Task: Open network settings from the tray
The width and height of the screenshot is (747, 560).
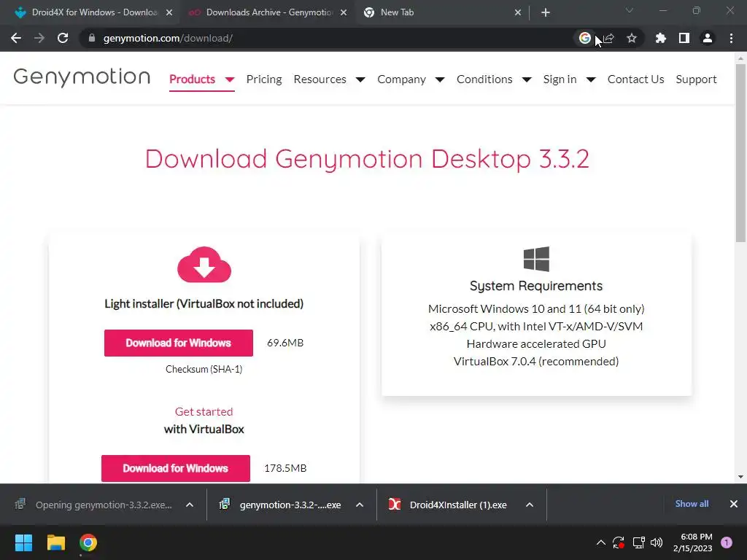Action: coord(638,542)
